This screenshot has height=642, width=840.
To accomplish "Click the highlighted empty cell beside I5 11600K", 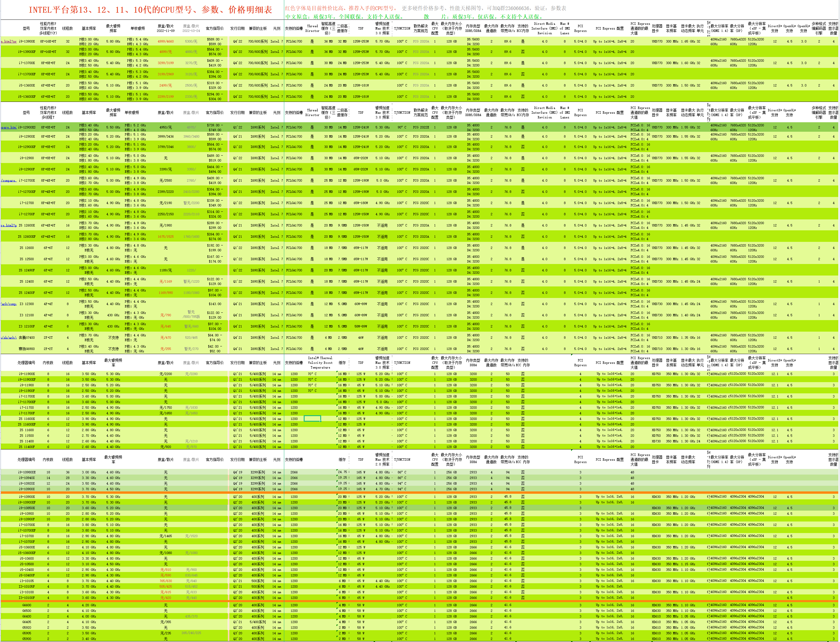I will click(x=313, y=418).
